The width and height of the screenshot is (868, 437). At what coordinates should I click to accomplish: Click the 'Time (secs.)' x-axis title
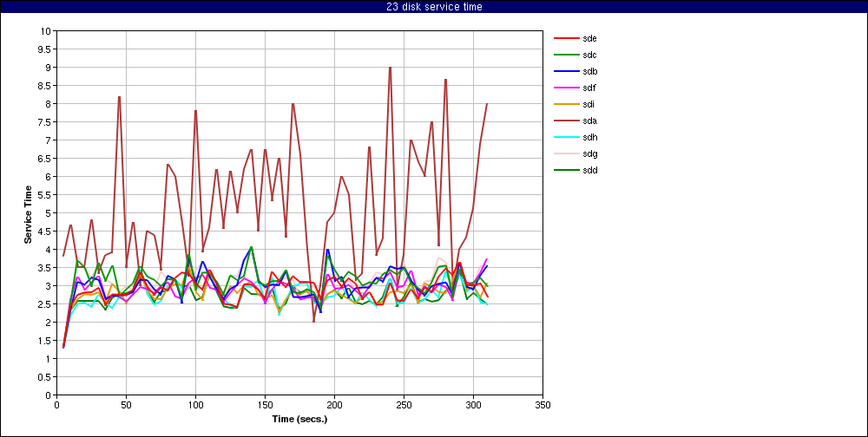click(299, 419)
